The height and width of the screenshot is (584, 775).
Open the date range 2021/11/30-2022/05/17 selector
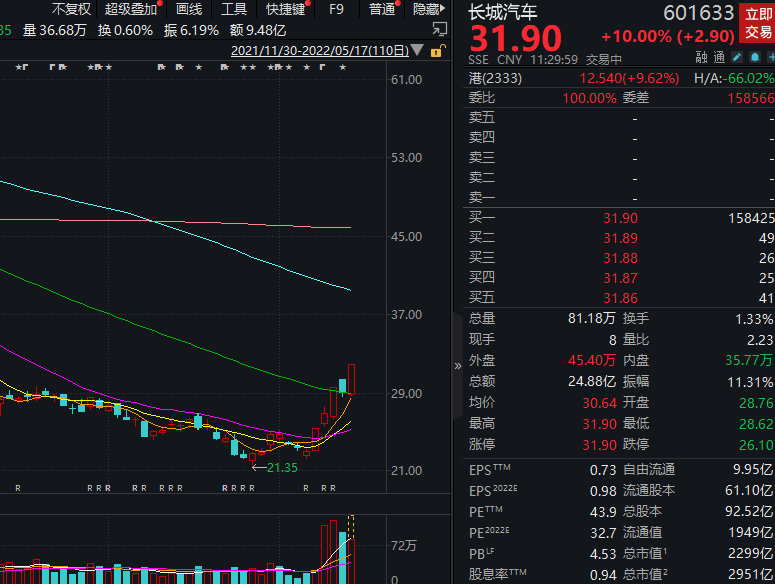coord(320,50)
